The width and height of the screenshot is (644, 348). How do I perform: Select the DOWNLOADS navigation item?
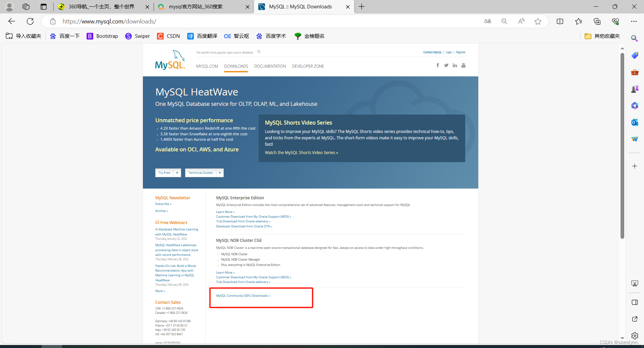236,66
